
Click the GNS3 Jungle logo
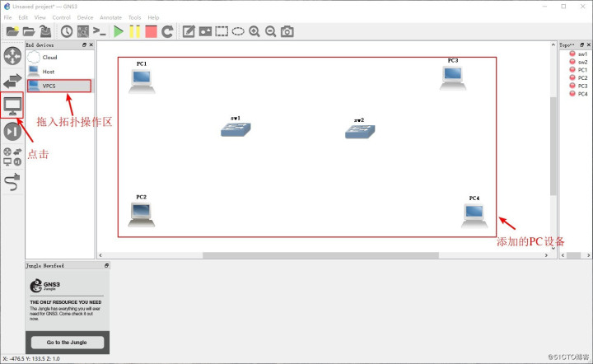[x=45, y=286]
